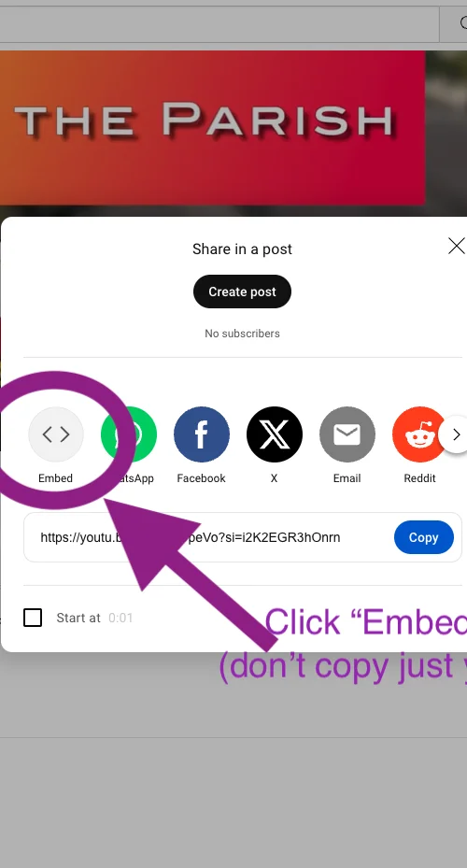Click the Create post button
This screenshot has width=467, height=868.
[x=242, y=292]
